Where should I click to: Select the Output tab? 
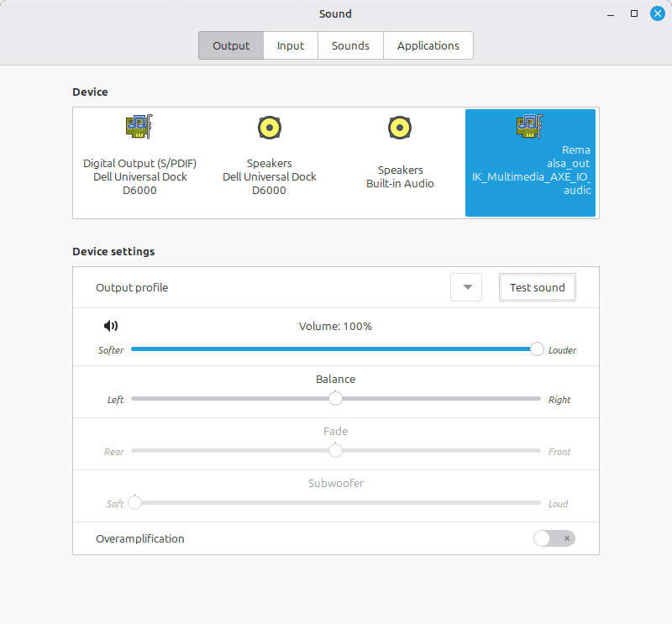pos(231,45)
